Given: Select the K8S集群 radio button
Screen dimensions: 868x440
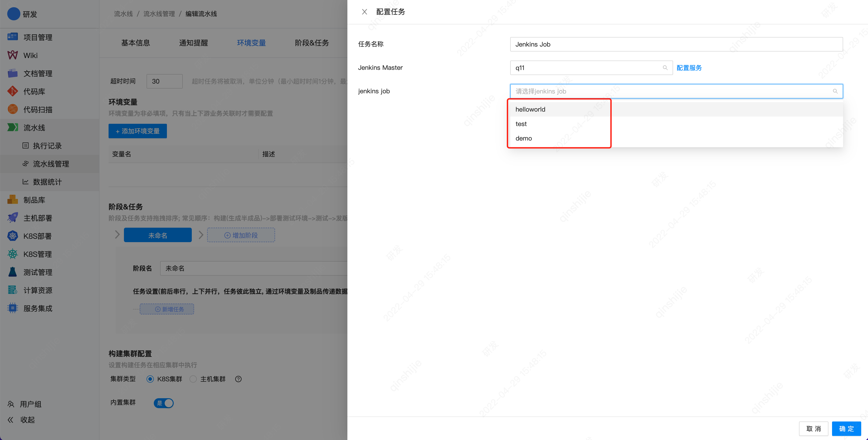Looking at the screenshot, I should [x=150, y=379].
